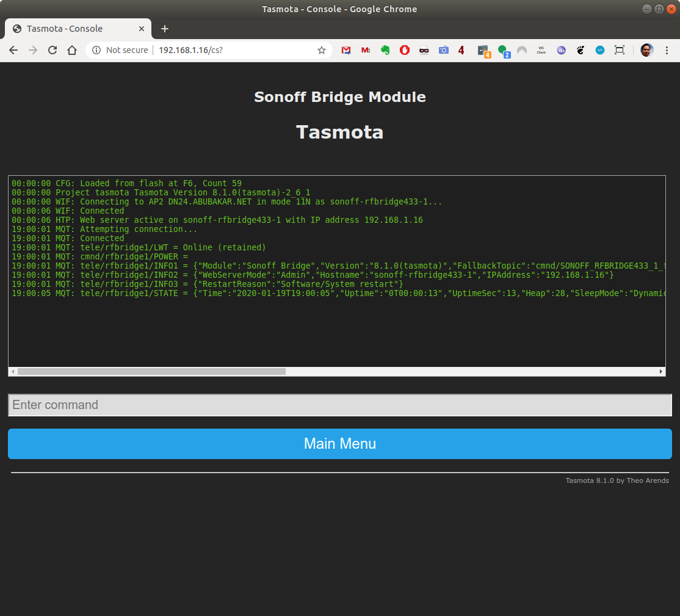Image resolution: width=680 pixels, height=616 pixels.
Task: Click the 'tele/rfbridge1/INFO2' log line
Action: pyautogui.click(x=313, y=275)
